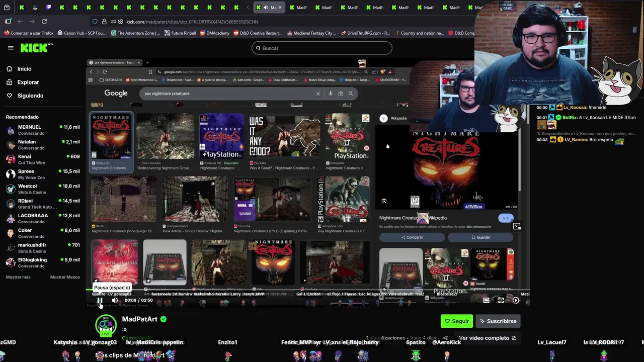Open Firefox View from the tab strip
Image resolution: width=644 pixels, height=362 pixels.
7,8
